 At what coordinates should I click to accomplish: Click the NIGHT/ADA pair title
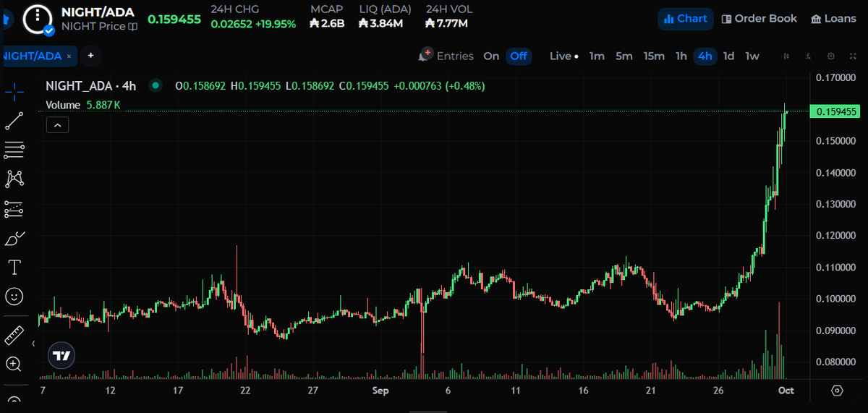(98, 12)
